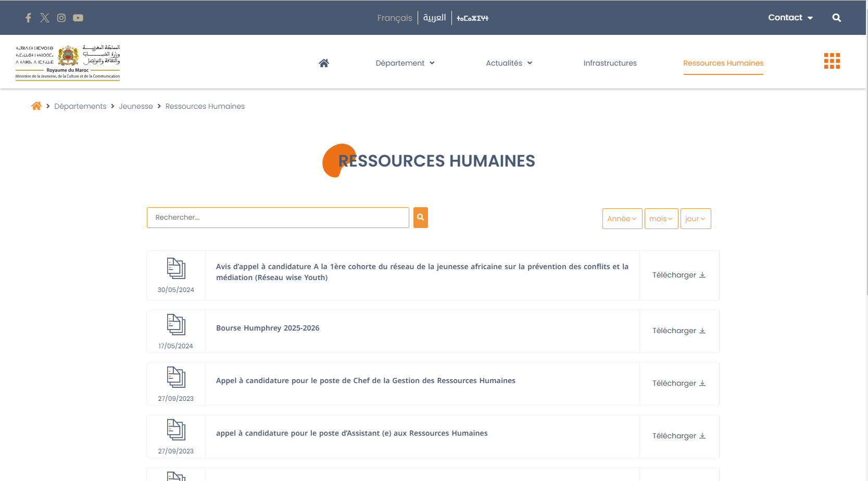The image size is (868, 481).
Task: Expand the jour filter dropdown
Action: point(695,219)
